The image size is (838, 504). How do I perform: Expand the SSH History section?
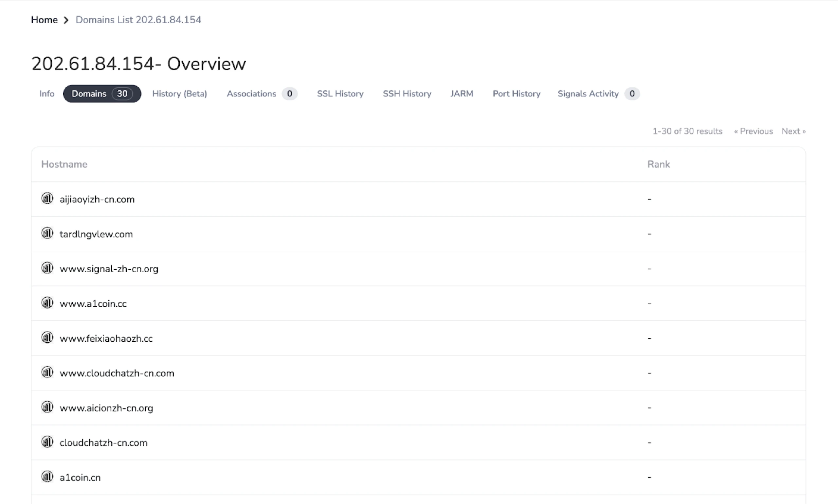(x=407, y=93)
